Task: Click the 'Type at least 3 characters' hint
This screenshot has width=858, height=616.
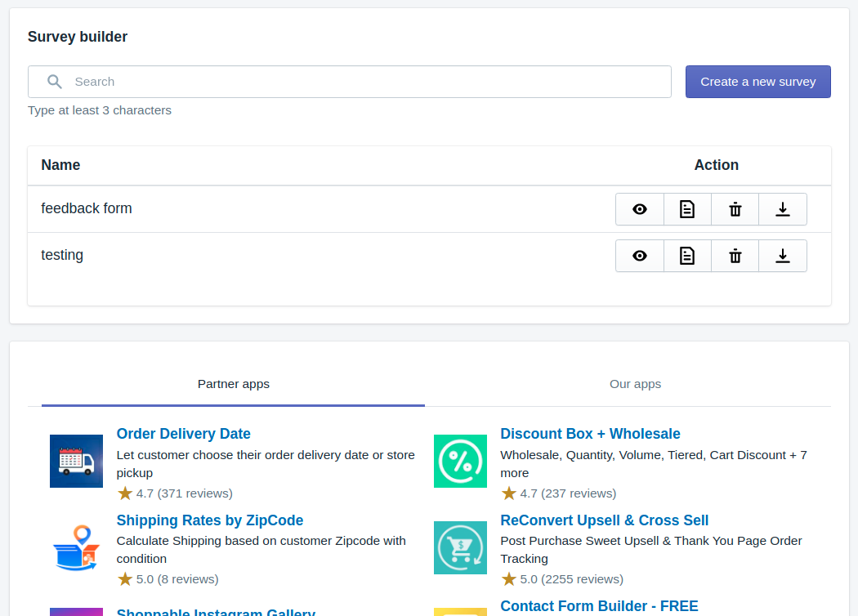Action: coord(100,110)
